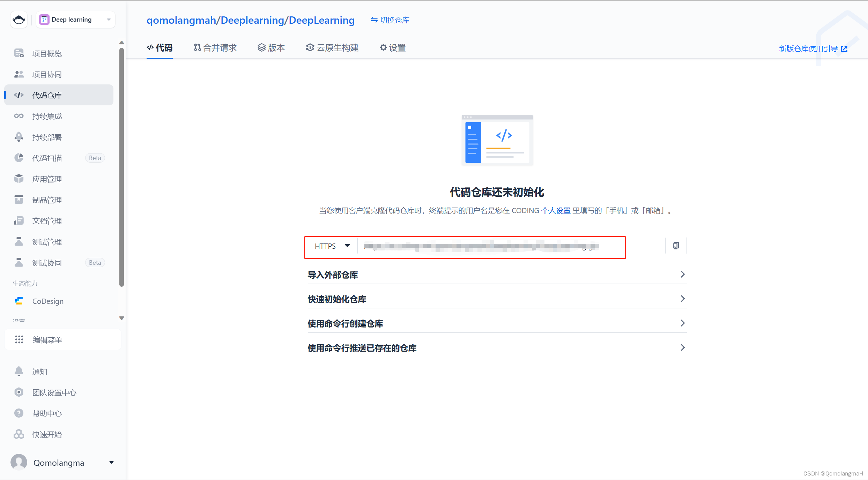868x480 pixels.
Task: Click the edit menu grid icon
Action: [19, 339]
